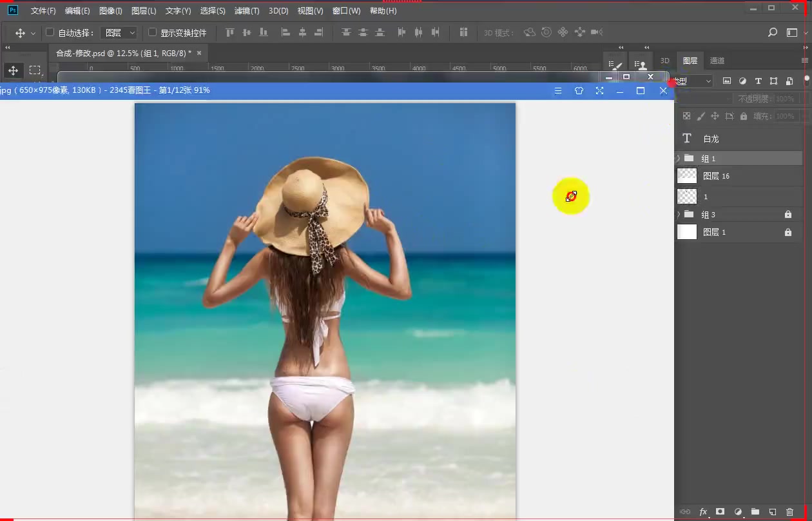Screen dimensions: 812x521
Task: Select the rectangular marquee tool
Action: click(35, 70)
